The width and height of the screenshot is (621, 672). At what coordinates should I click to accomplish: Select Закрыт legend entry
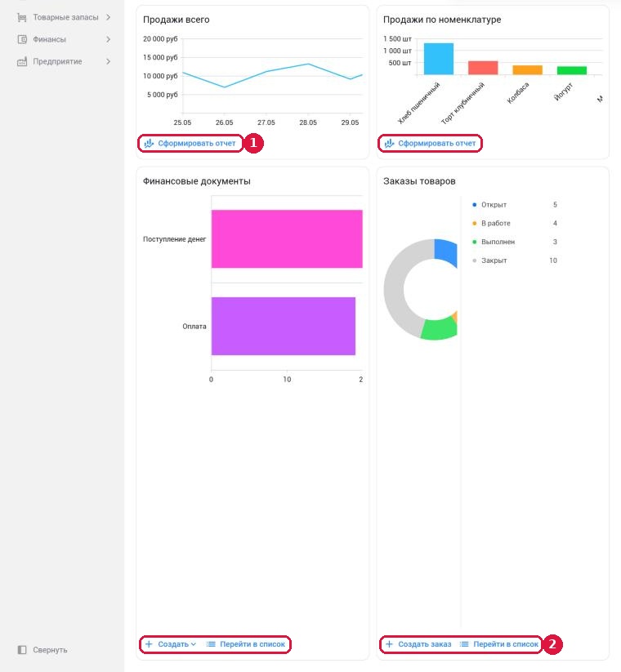tap(514, 260)
